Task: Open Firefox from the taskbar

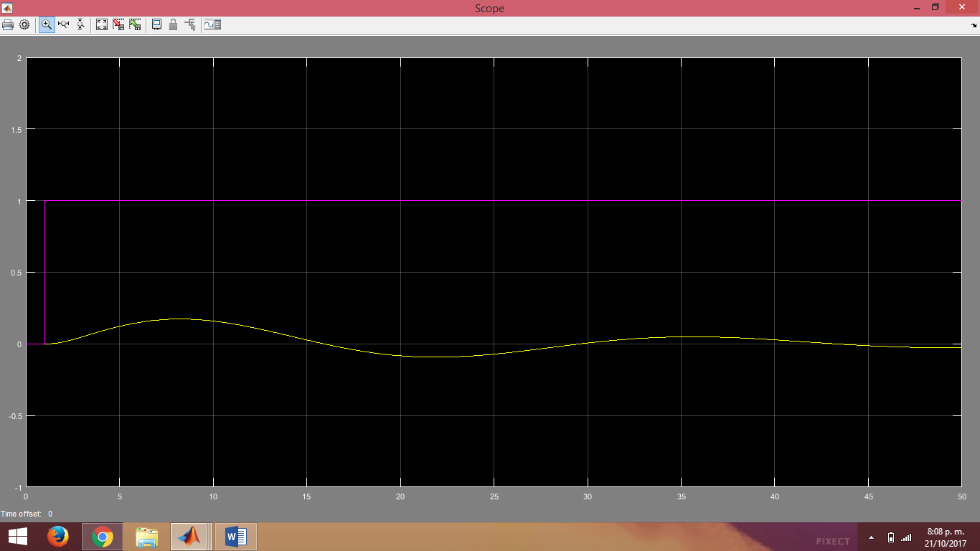Action: pyautogui.click(x=58, y=537)
